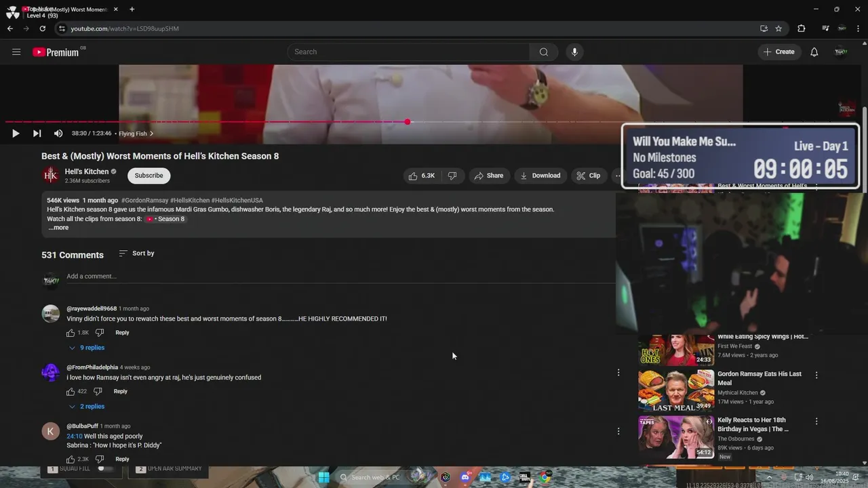868x488 pixels.
Task: Bookmark this page with star icon
Action: [778, 28]
